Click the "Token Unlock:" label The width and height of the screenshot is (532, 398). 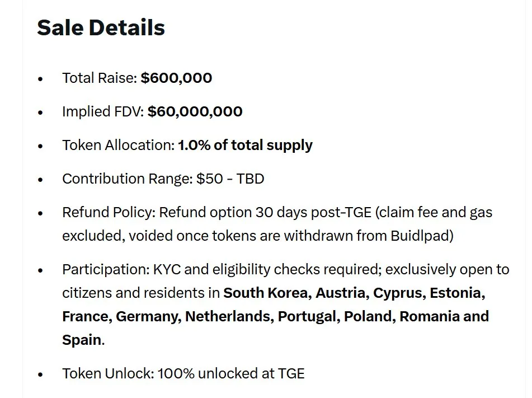pyautogui.click(x=107, y=373)
